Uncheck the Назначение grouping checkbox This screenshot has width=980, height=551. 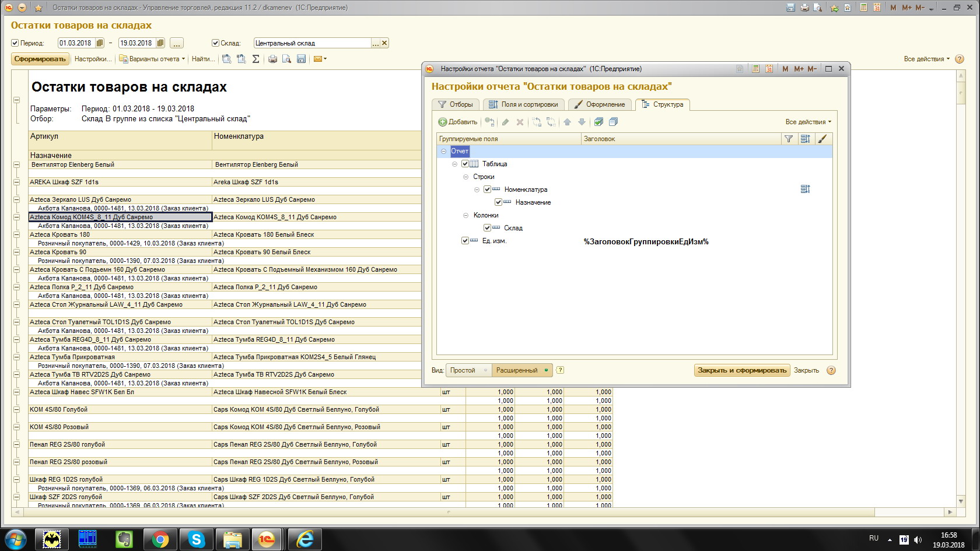click(x=498, y=202)
